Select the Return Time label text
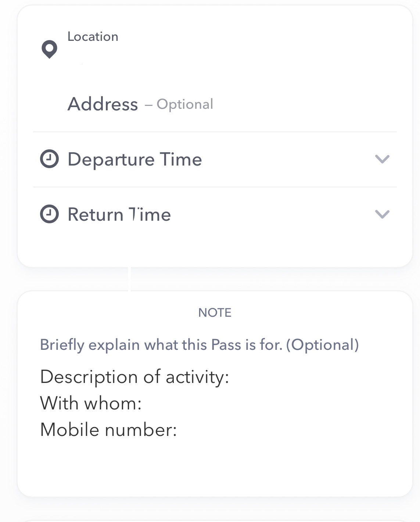Image resolution: width=420 pixels, height=522 pixels. pos(119,214)
